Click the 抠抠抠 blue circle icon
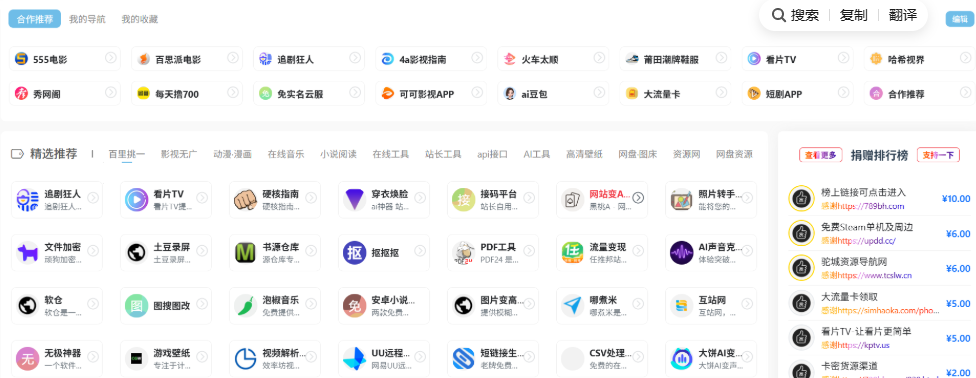 click(x=354, y=252)
